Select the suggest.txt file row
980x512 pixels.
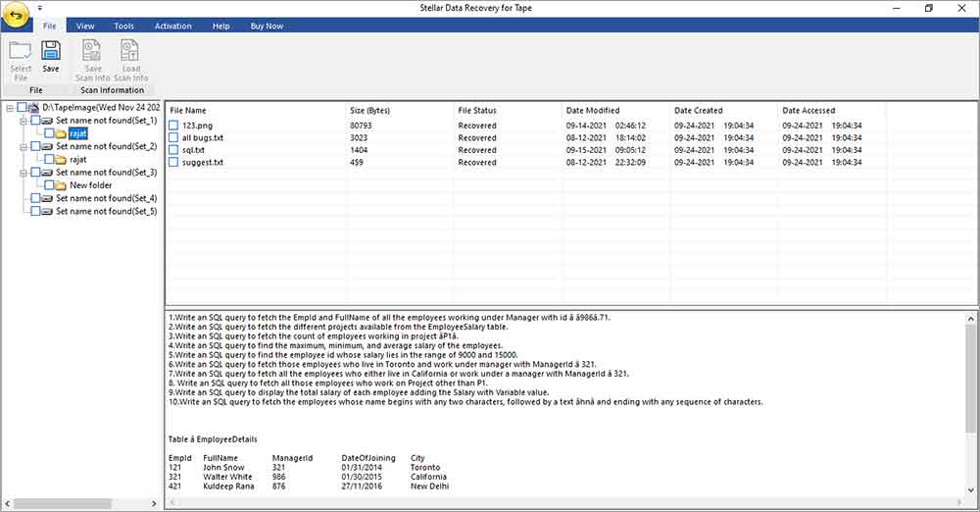click(203, 163)
